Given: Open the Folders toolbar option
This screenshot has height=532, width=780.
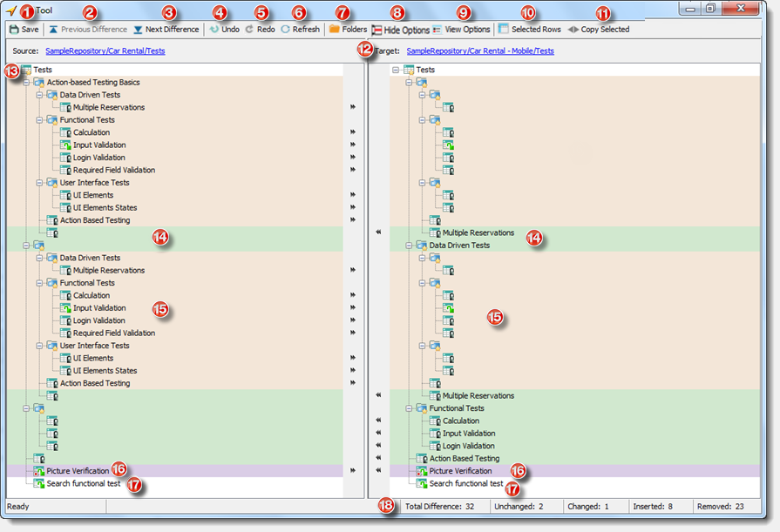Looking at the screenshot, I should click(348, 30).
